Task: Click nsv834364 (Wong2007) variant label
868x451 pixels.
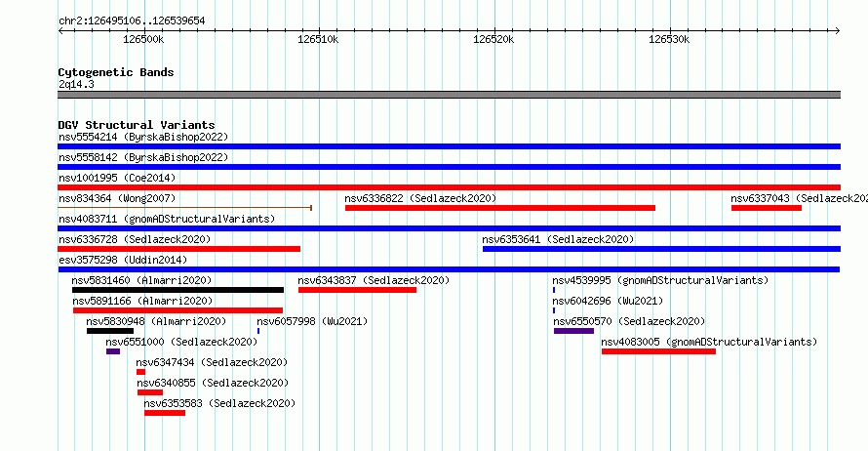Action: point(117,198)
